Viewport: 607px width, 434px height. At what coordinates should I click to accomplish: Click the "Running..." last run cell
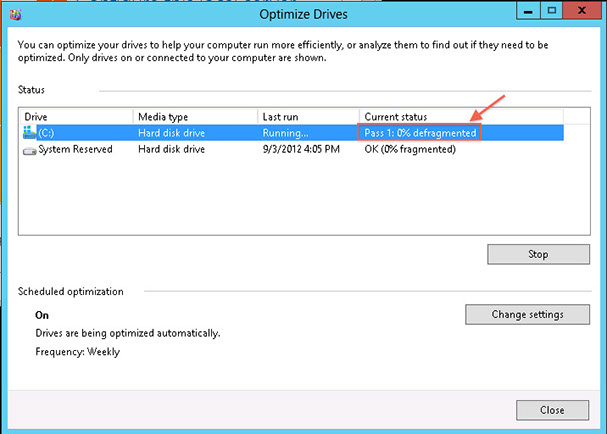tap(286, 132)
